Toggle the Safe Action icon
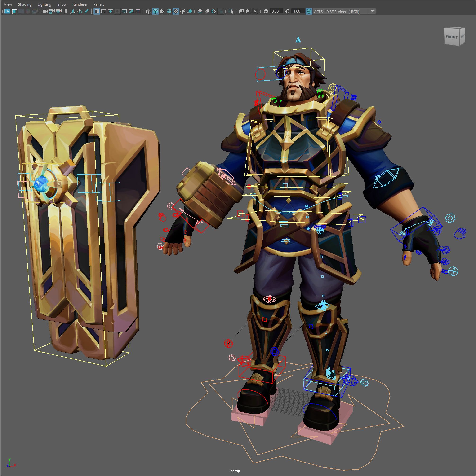Viewport: 476px width, 476px height. [x=131, y=11]
